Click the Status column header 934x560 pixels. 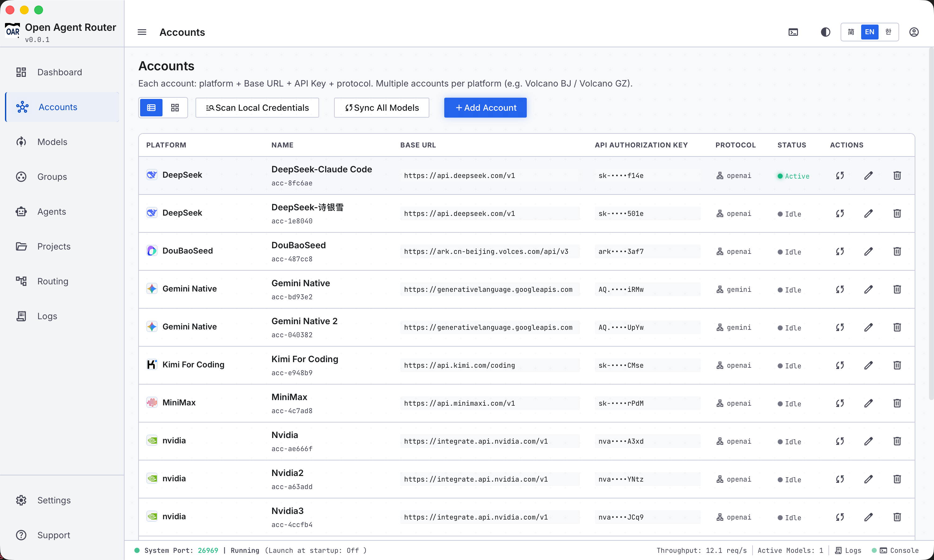click(792, 145)
